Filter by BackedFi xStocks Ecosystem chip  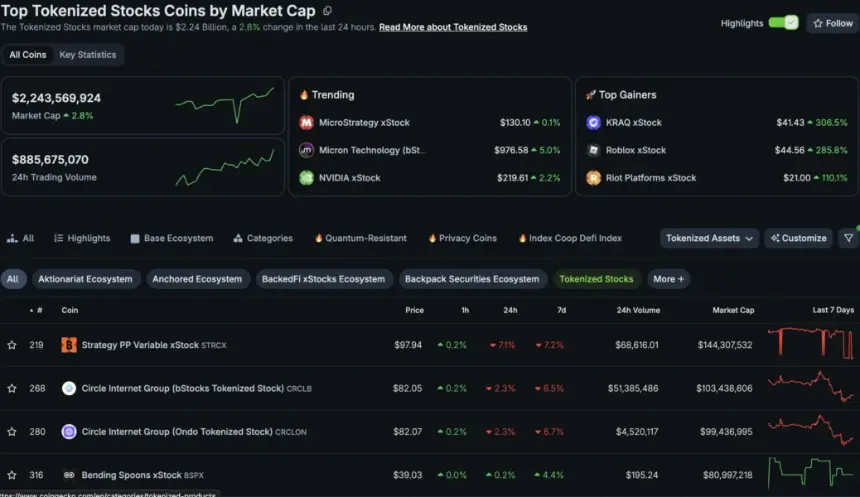click(323, 279)
